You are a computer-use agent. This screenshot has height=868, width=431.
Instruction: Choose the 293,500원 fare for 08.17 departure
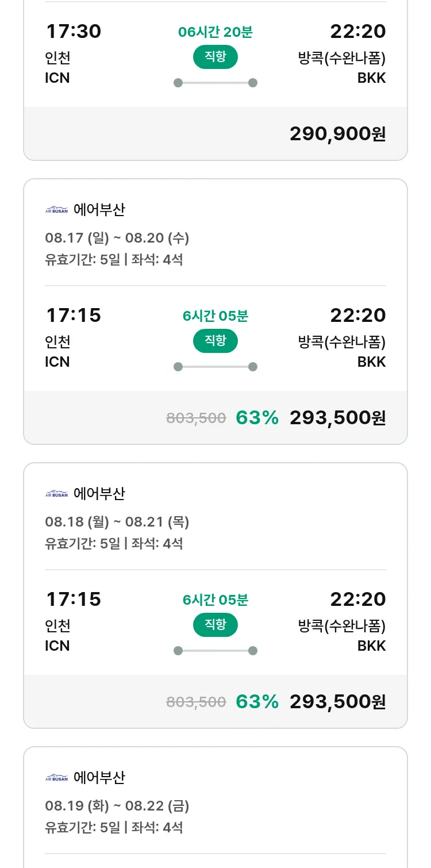tap(337, 418)
